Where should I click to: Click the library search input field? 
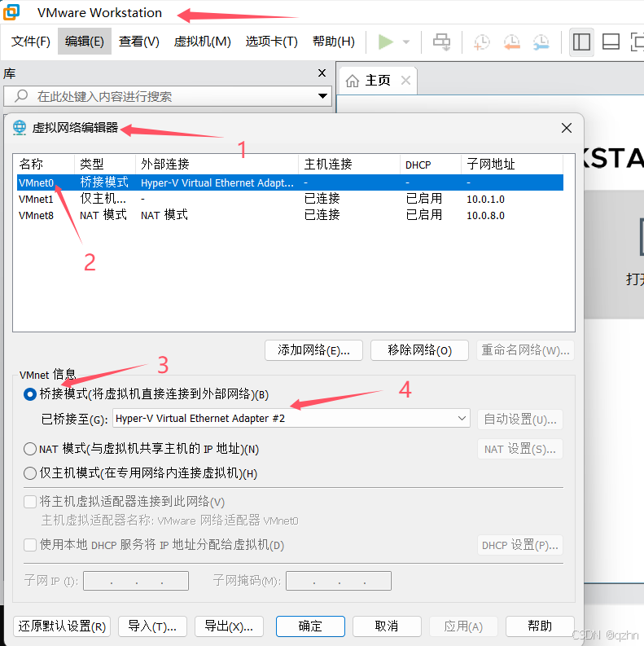[x=168, y=96]
